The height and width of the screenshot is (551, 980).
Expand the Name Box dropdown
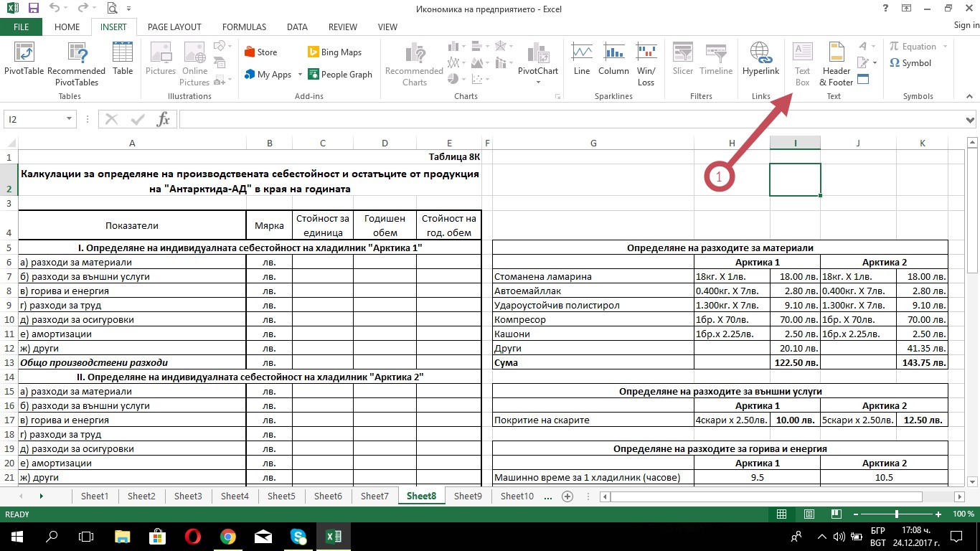tap(70, 119)
